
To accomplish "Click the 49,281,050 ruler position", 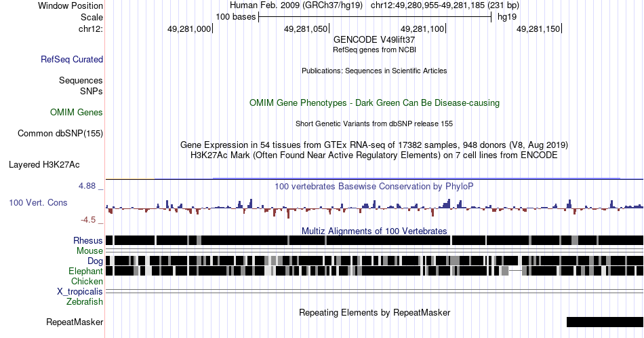I will [x=306, y=29].
